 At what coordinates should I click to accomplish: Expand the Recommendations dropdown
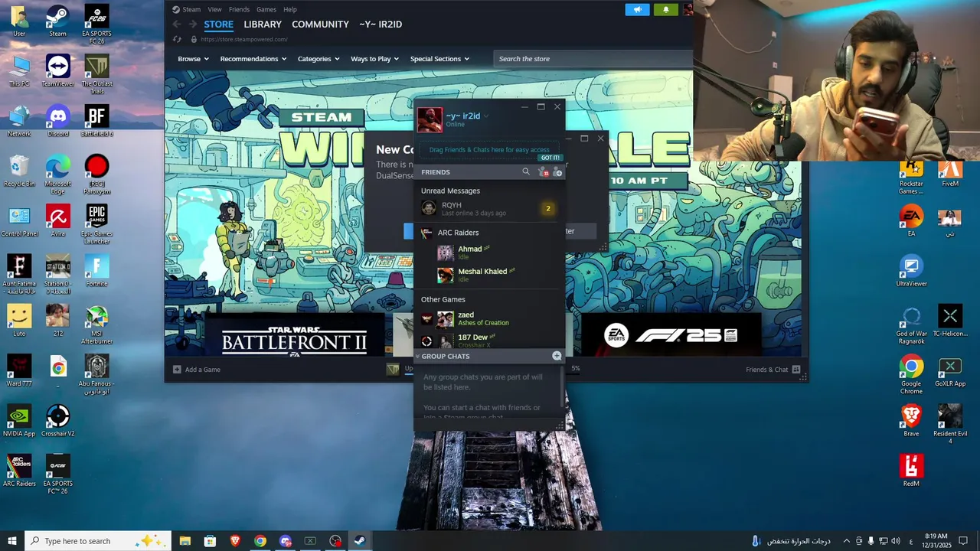(x=253, y=59)
